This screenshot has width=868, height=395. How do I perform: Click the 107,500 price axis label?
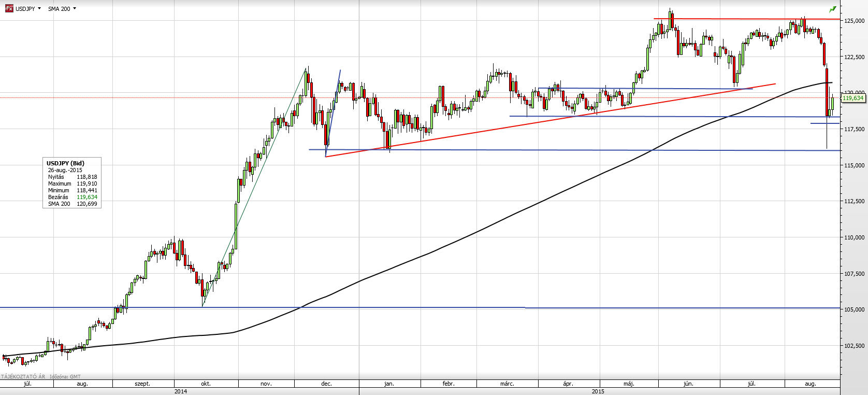click(x=854, y=274)
